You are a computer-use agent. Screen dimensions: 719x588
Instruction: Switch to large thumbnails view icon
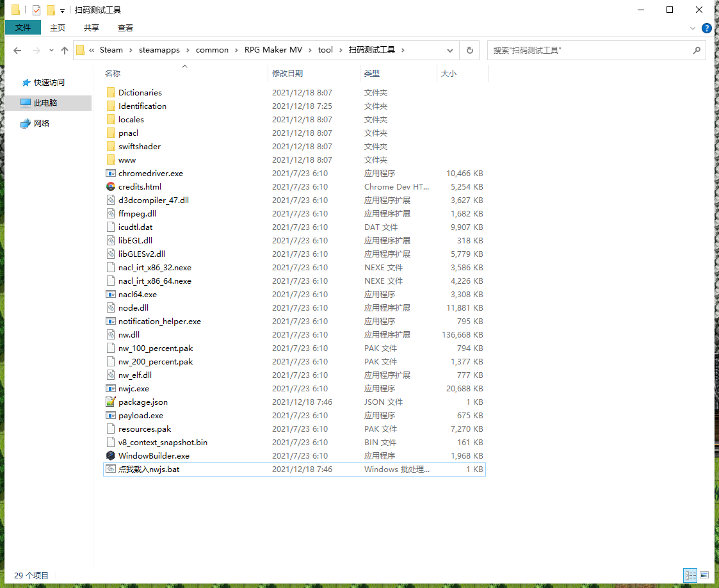(704, 575)
